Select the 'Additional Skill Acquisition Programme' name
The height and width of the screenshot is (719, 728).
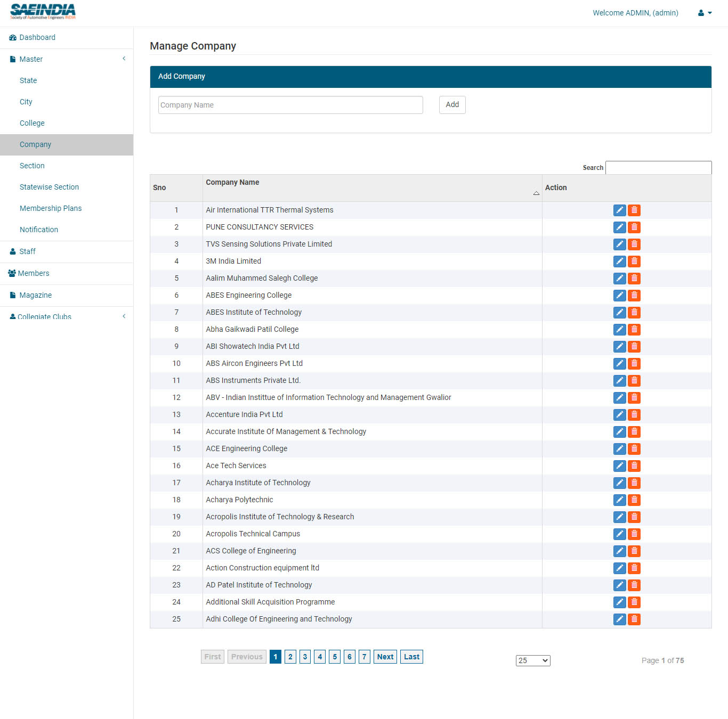pyautogui.click(x=270, y=602)
